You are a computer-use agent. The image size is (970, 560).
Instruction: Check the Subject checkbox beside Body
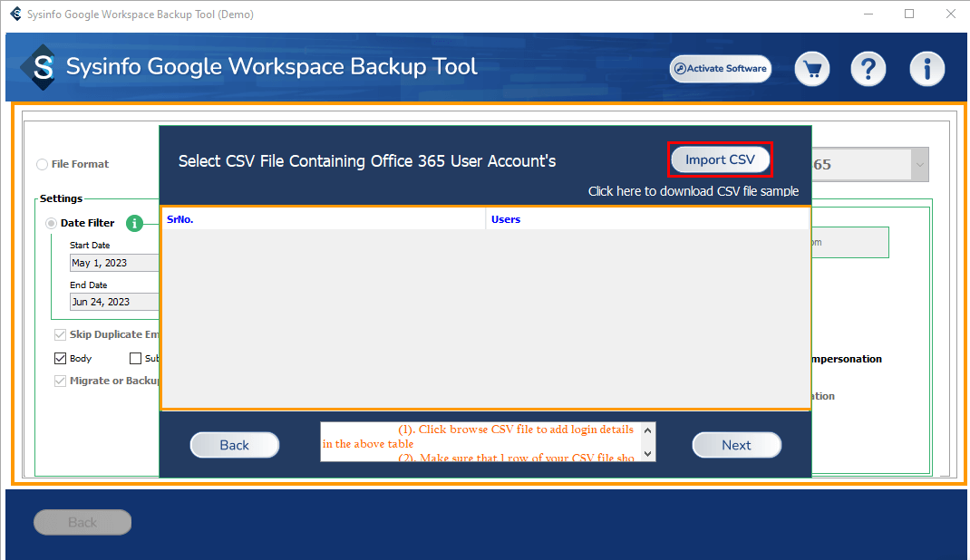(x=135, y=359)
